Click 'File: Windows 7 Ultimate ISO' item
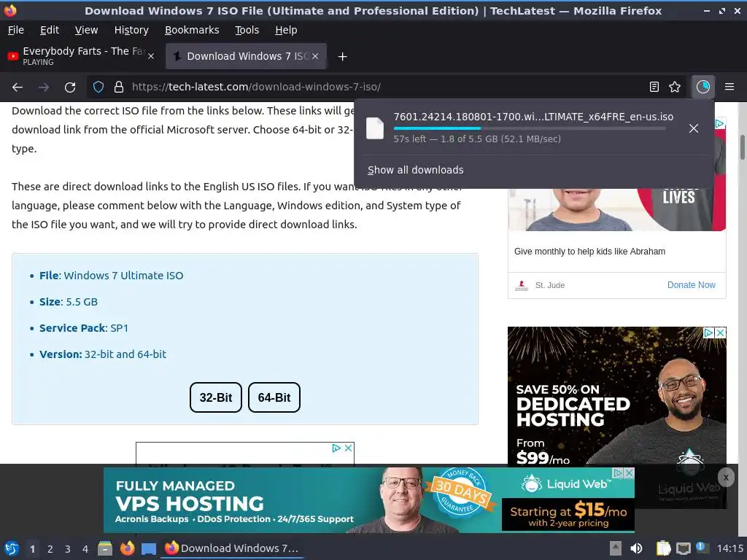Image resolution: width=747 pixels, height=560 pixels. 111,276
